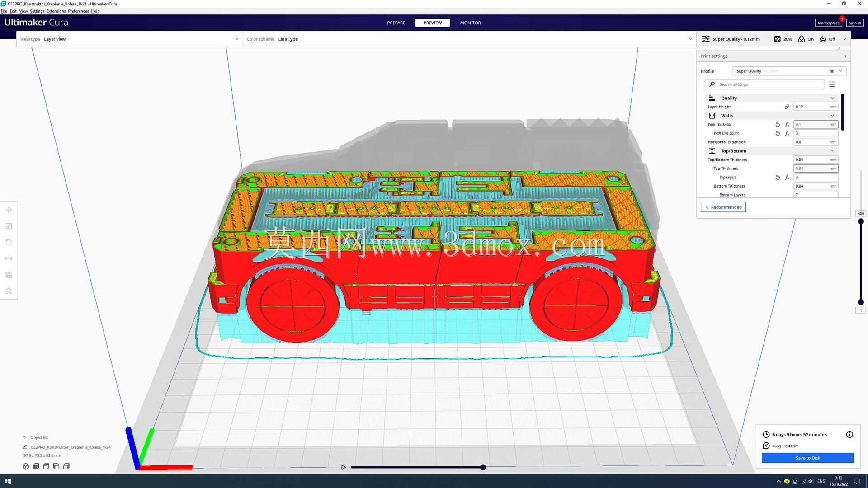Viewport: 868px width, 488px height.
Task: Click the Wall Line Count formula icon
Action: pyautogui.click(x=787, y=133)
